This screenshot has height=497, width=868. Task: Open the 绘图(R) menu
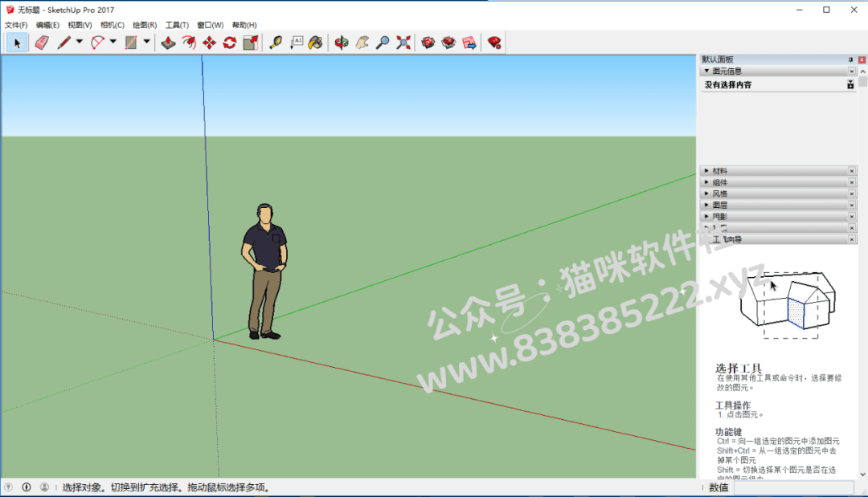145,25
